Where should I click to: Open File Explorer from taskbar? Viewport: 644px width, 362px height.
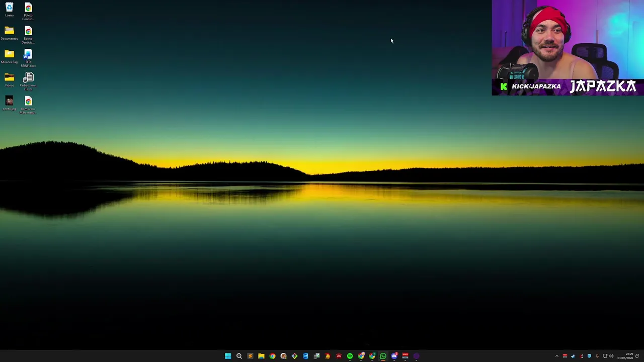pyautogui.click(x=261, y=356)
